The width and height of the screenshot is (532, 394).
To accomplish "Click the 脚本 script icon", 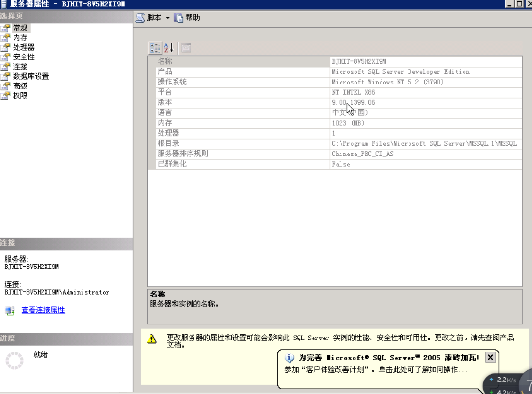I will point(140,18).
